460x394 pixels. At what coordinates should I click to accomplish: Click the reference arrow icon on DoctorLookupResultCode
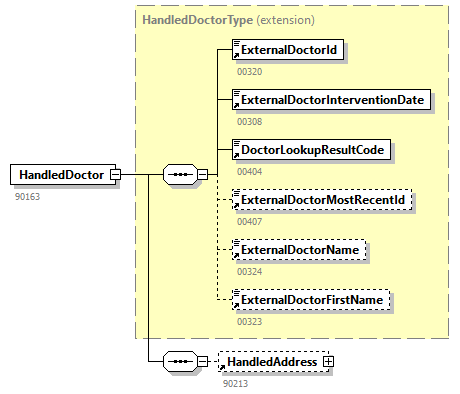236,155
